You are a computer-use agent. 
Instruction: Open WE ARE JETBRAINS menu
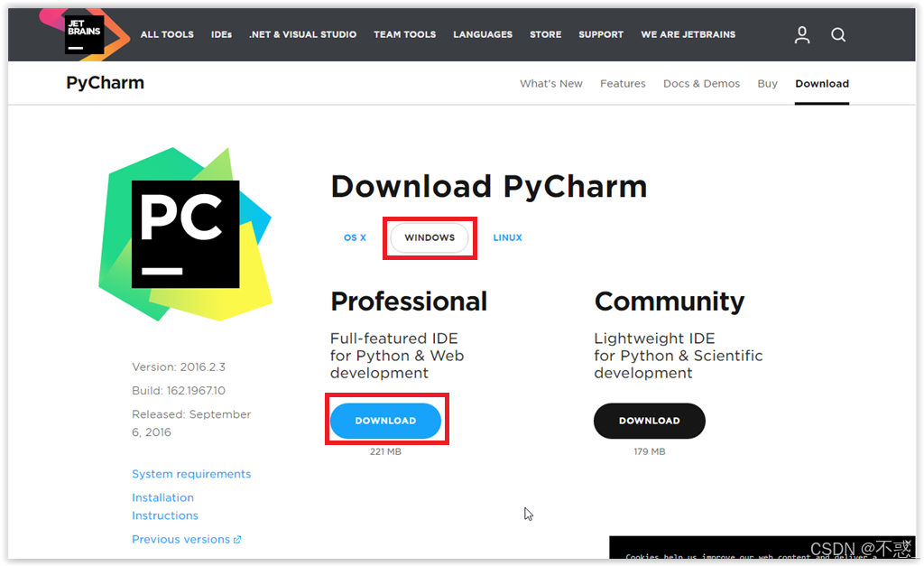pos(688,34)
